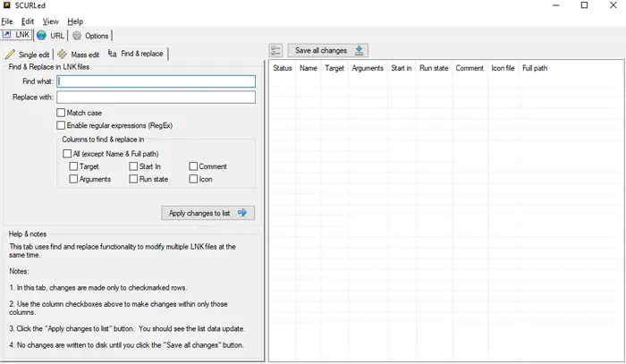
Task: Sort by the Status column header
Action: click(x=283, y=68)
